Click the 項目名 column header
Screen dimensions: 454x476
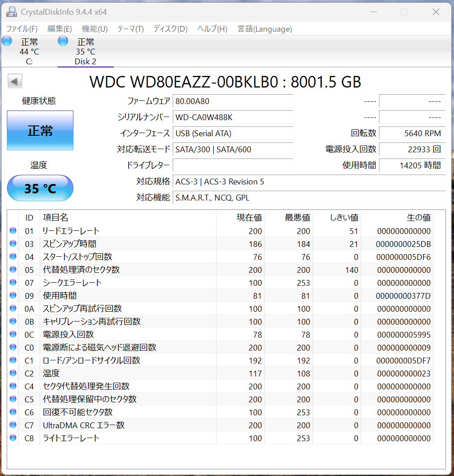(128, 217)
